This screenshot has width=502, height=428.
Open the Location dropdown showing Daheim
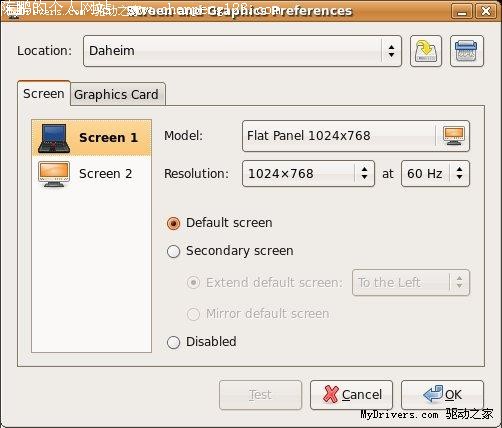coord(242,51)
